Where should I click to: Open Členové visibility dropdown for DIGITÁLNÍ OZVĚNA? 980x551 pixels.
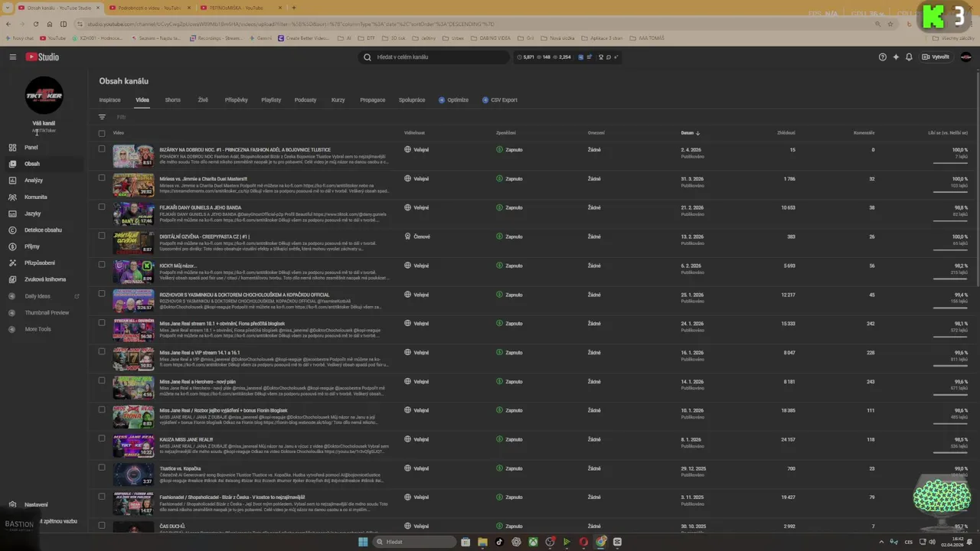(417, 236)
